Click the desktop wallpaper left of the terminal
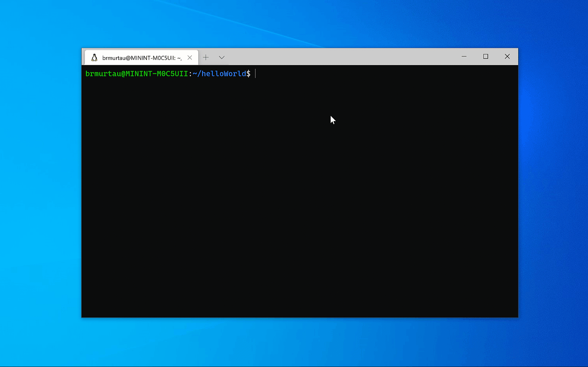Image resolution: width=588 pixels, height=367 pixels. pyautogui.click(x=41, y=183)
